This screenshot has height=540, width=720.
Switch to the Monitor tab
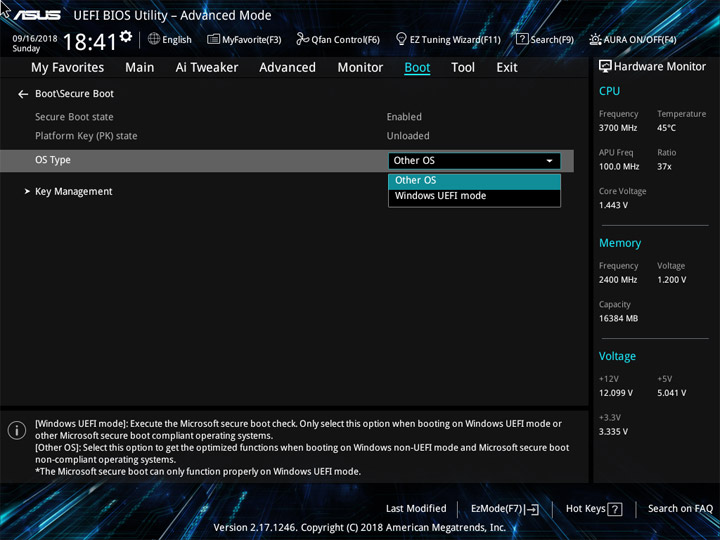point(360,68)
